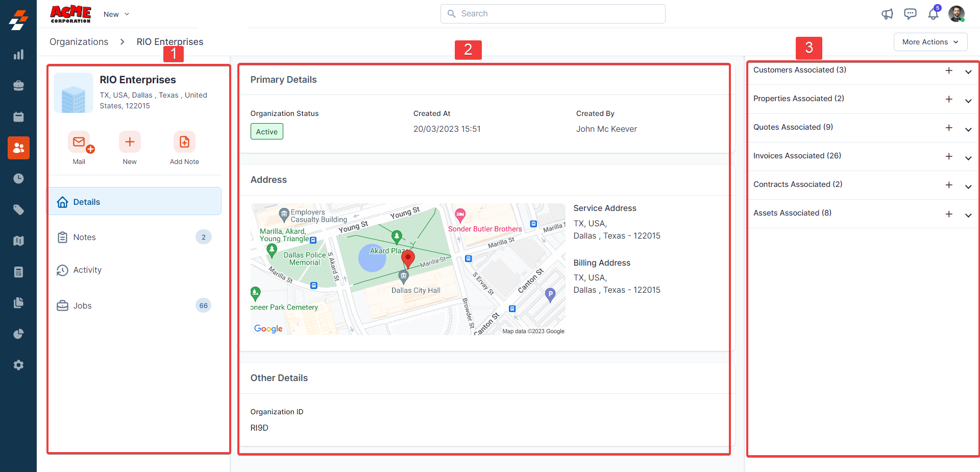Open the calendar icon in left sidebar
Screen dimensions: 980x472
18,117
